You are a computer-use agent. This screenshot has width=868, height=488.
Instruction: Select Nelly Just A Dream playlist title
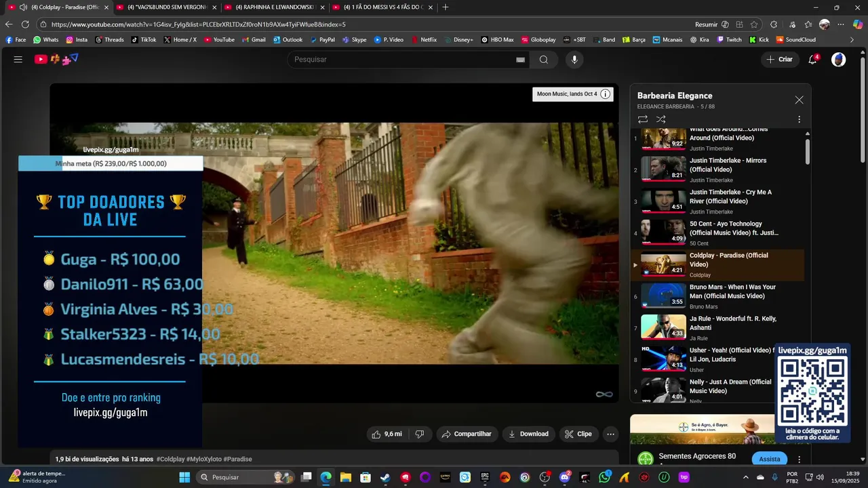[730, 386]
